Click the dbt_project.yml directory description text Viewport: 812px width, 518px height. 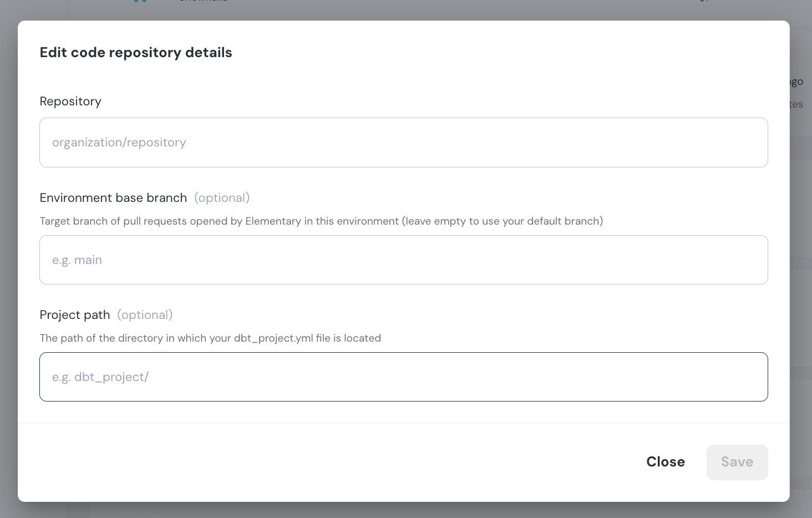pos(210,338)
